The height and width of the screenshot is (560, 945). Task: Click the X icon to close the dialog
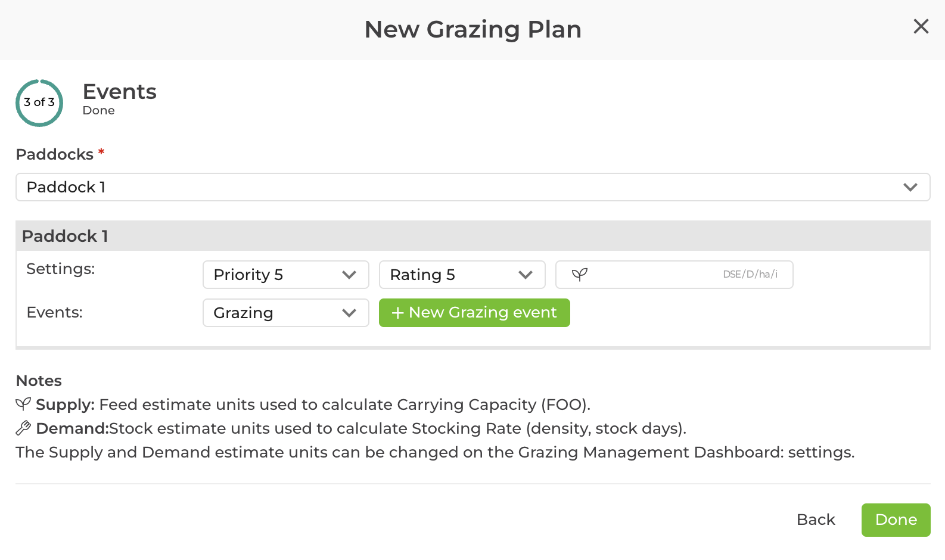[x=921, y=27]
